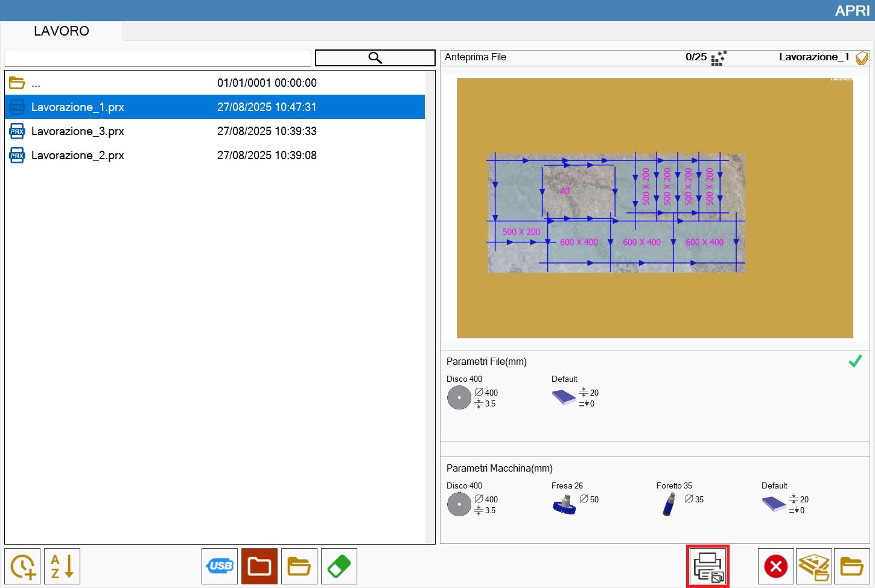
Task: Click the USB source icon
Action: click(x=220, y=566)
